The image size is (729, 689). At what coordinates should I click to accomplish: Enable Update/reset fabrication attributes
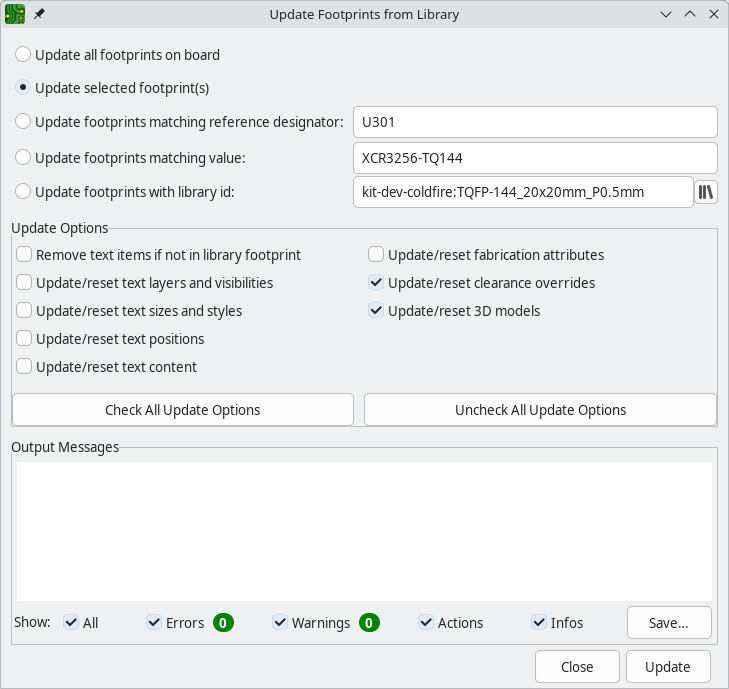[x=376, y=255]
